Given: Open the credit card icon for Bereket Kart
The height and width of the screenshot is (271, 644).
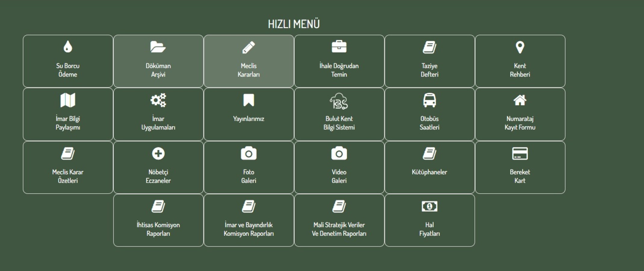Looking at the screenshot, I should (x=520, y=154).
